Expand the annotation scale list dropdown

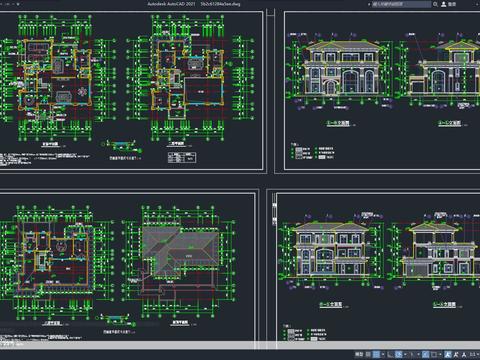click(x=478, y=354)
